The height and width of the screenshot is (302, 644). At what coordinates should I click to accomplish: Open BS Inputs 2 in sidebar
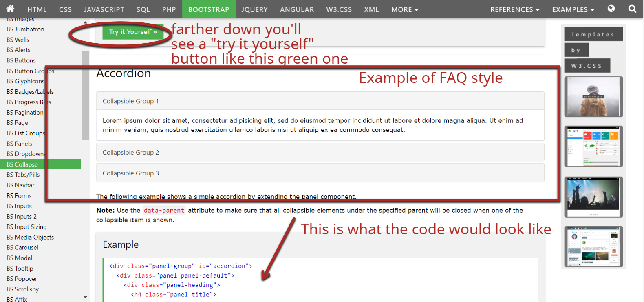point(22,217)
